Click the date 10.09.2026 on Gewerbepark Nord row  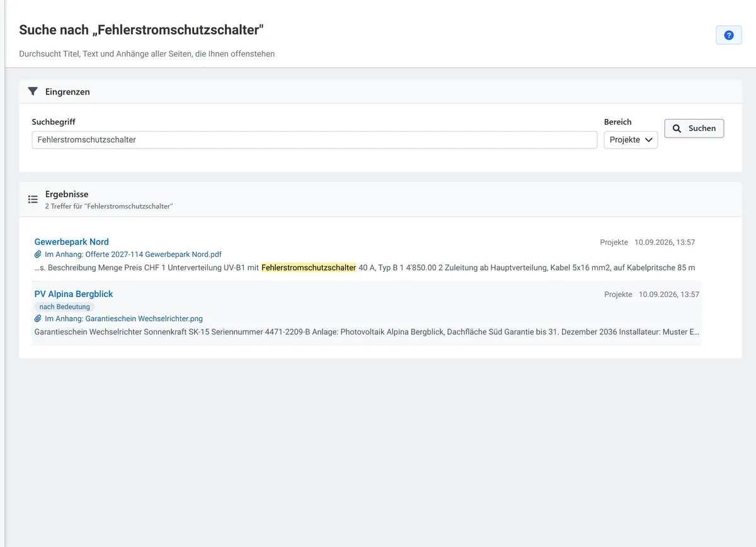point(665,242)
